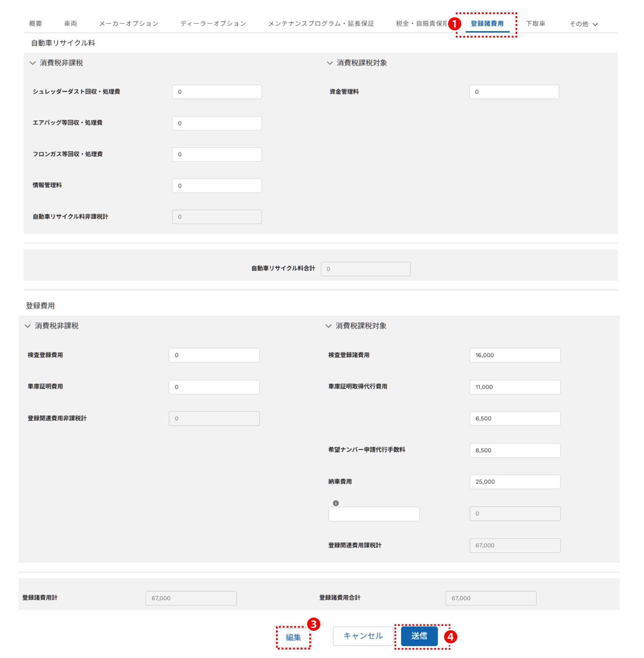The width and height of the screenshot is (644, 658).
Task: Edit the 納車費用 amount field
Action: coord(515,482)
